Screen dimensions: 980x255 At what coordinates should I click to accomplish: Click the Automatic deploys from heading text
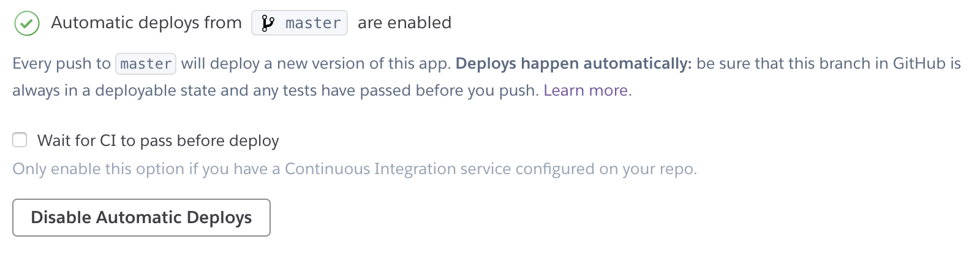[146, 23]
